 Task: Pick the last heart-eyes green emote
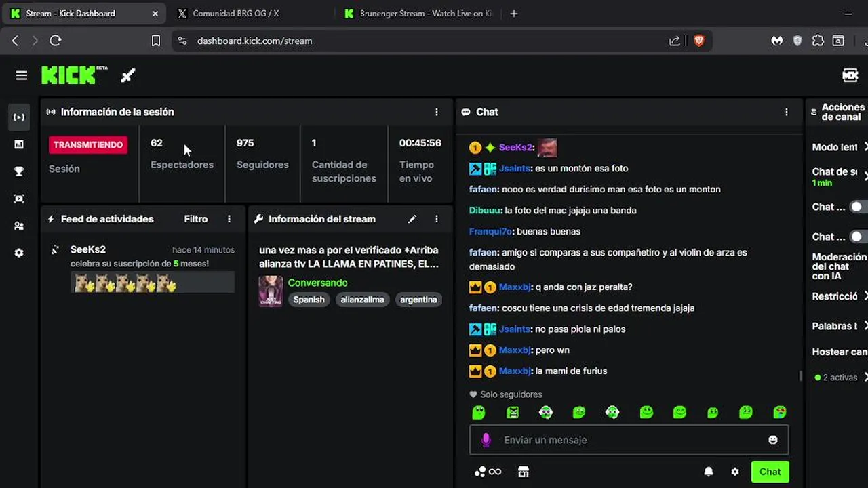[780, 412]
